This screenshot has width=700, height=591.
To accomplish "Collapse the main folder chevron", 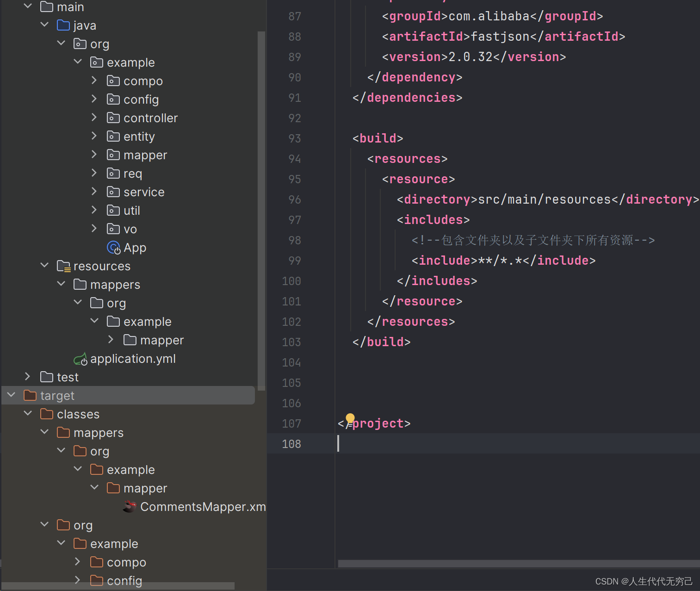I will coord(28,6).
